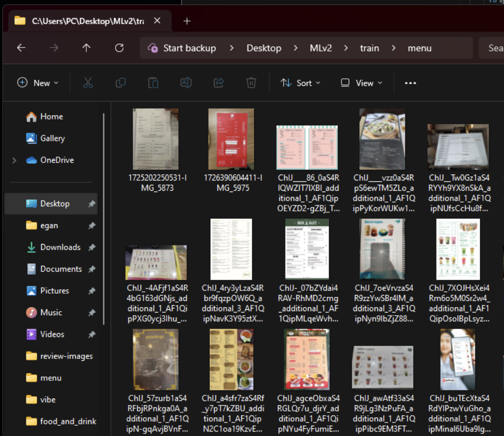Click the Paste clipboard icon
Viewport: 504px width, 436px height.
tap(153, 83)
